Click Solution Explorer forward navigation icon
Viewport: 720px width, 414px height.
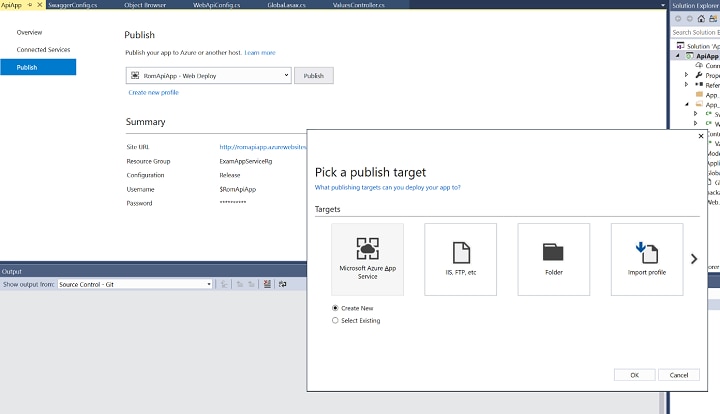click(x=690, y=19)
